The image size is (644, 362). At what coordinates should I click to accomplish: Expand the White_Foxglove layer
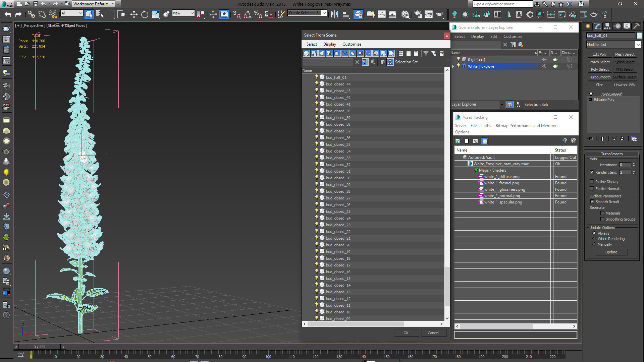click(453, 66)
